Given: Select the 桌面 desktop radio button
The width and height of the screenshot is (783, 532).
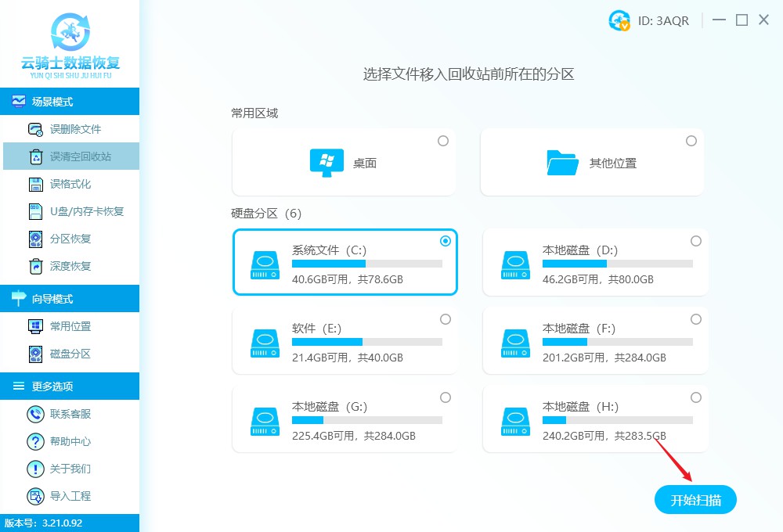Looking at the screenshot, I should coord(443,141).
